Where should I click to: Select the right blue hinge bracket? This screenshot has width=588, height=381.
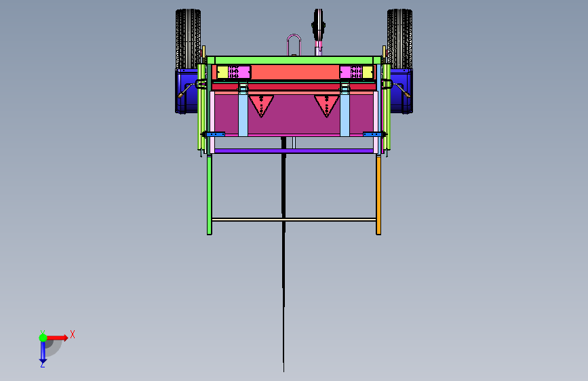pos(373,134)
